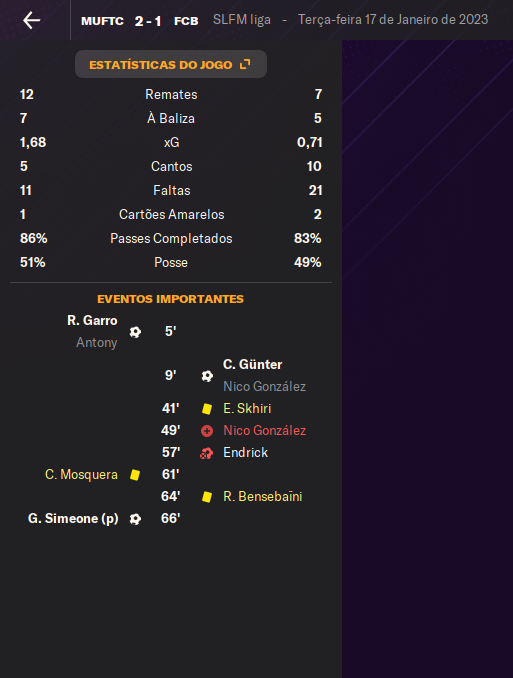The image size is (513, 678).
Task: Click the FCB team name
Action: pos(186,21)
